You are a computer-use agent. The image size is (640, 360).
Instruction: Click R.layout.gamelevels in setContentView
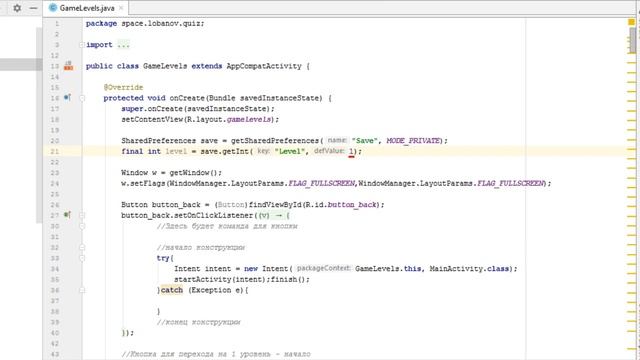pos(229,120)
